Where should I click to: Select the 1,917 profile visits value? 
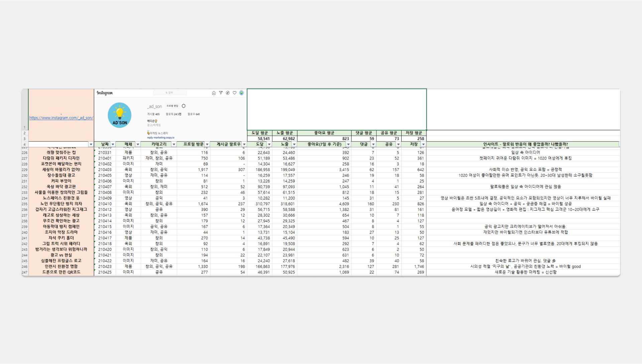(x=193, y=170)
